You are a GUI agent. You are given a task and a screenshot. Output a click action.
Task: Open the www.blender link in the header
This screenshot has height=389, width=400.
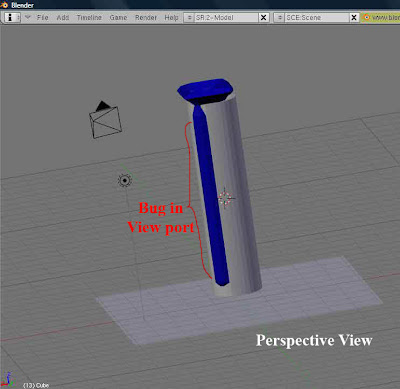coord(381,17)
